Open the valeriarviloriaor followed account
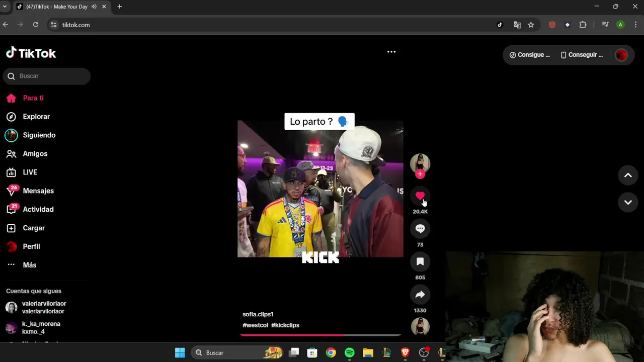 click(44, 307)
